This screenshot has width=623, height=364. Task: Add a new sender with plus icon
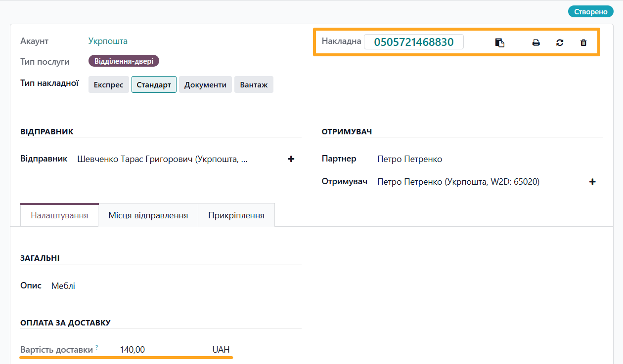[291, 159]
